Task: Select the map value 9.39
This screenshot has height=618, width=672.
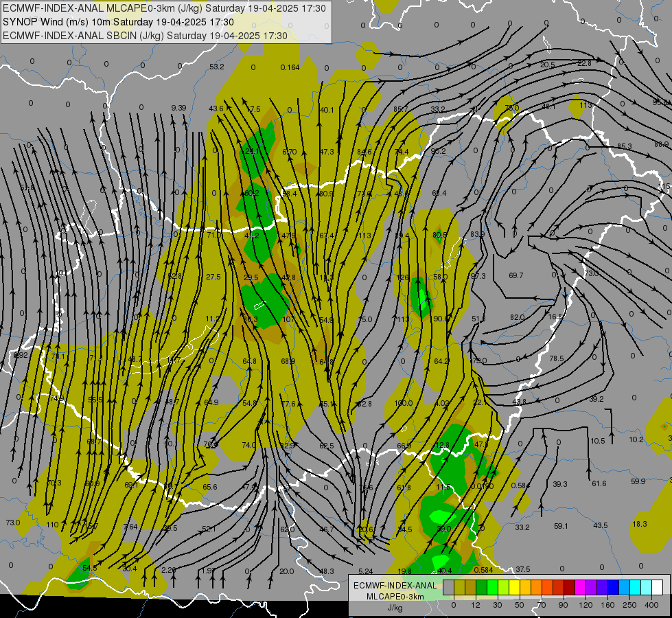Action: pyautogui.click(x=178, y=108)
